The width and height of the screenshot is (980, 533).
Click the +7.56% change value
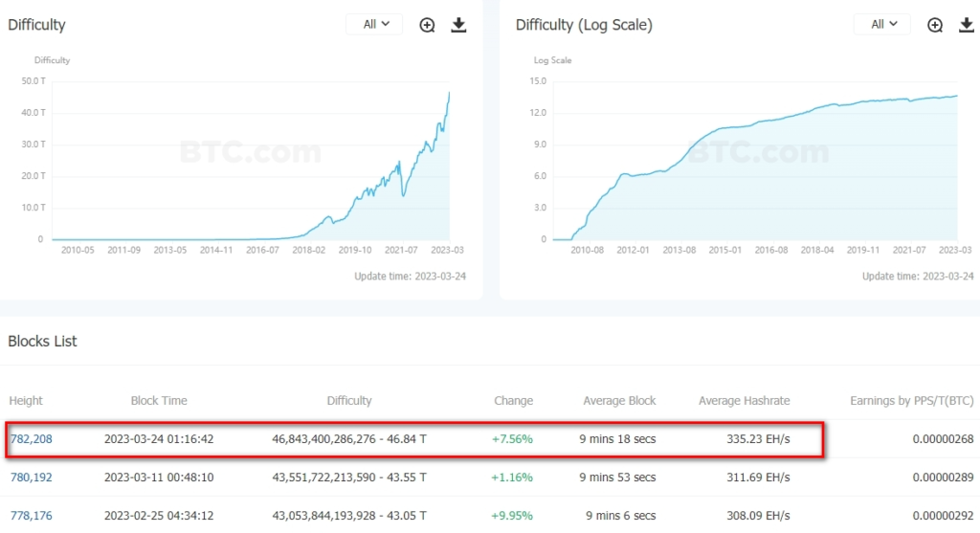point(512,439)
